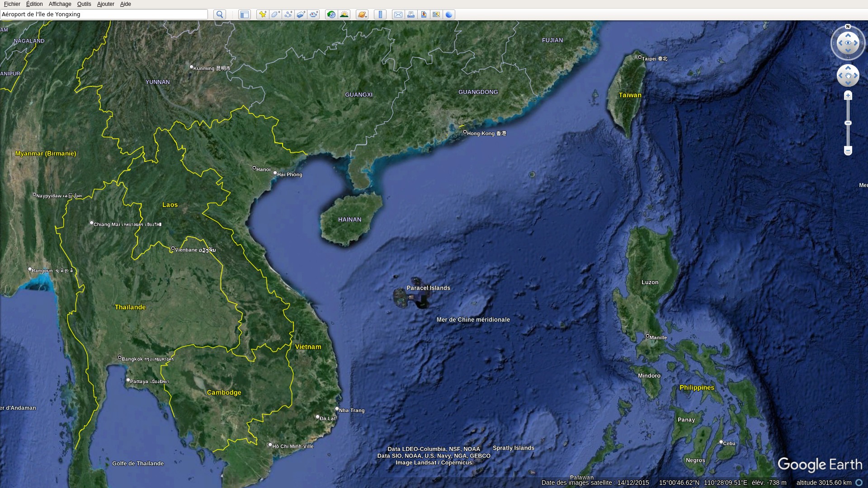
Task: Email the current view
Action: [398, 14]
